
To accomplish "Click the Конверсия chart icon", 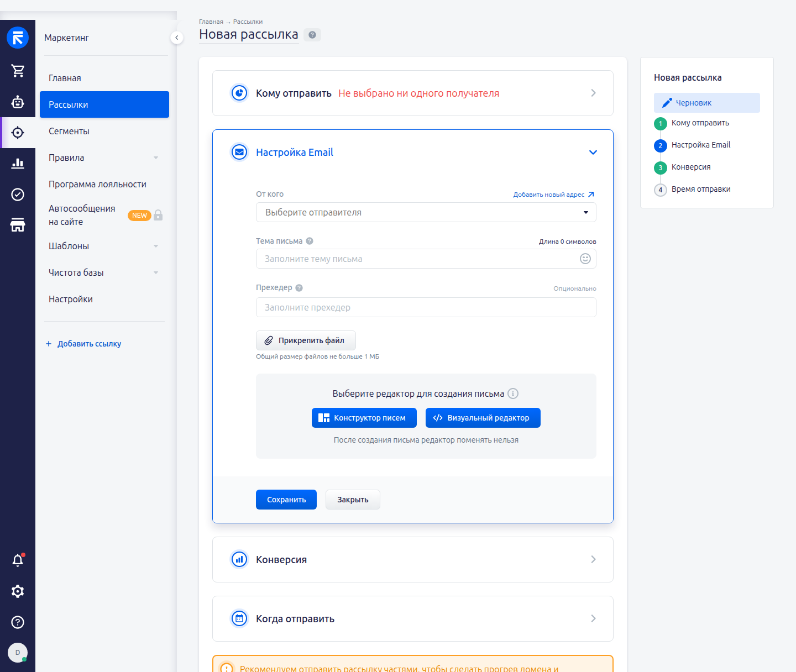I will 239,559.
